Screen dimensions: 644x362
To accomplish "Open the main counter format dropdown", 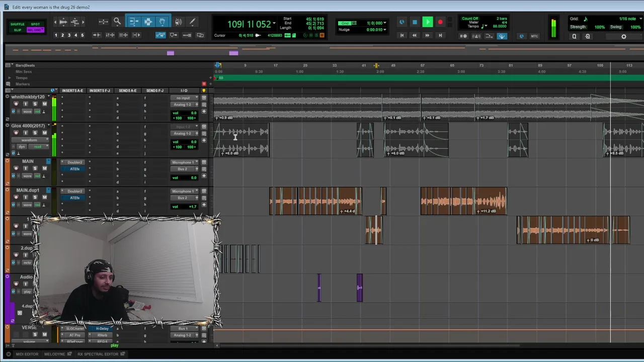I will pyautogui.click(x=274, y=24).
